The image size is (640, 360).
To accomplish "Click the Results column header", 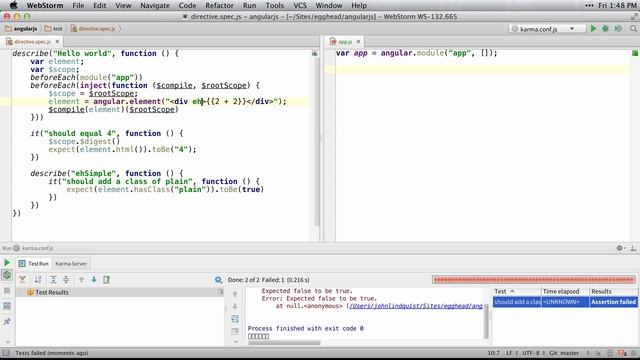I will click(x=613, y=291).
